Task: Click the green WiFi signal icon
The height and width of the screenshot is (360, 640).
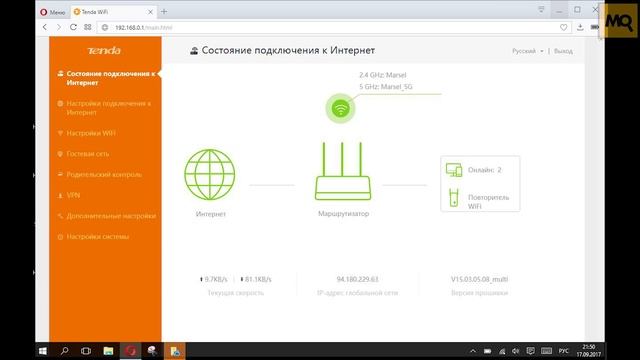Action: pyautogui.click(x=340, y=109)
